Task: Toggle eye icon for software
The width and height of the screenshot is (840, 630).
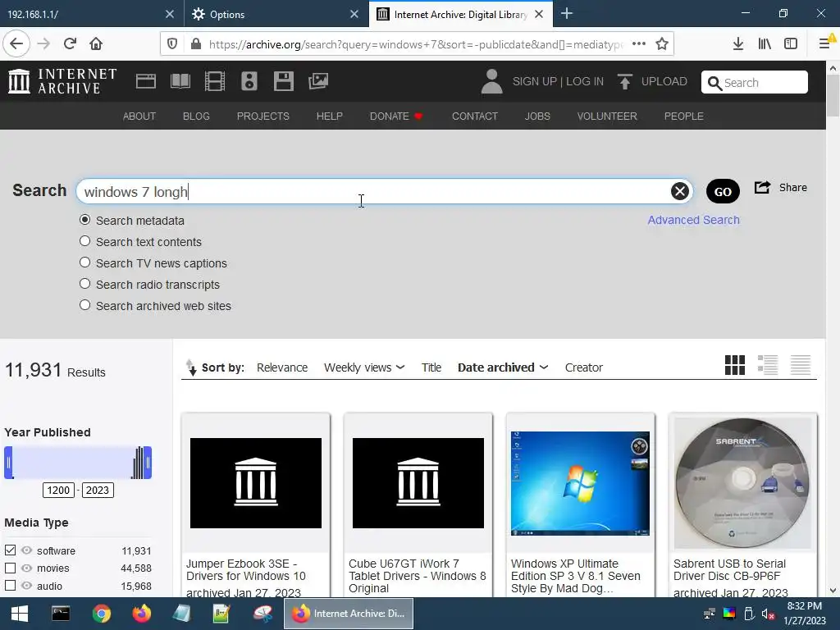Action: point(26,550)
